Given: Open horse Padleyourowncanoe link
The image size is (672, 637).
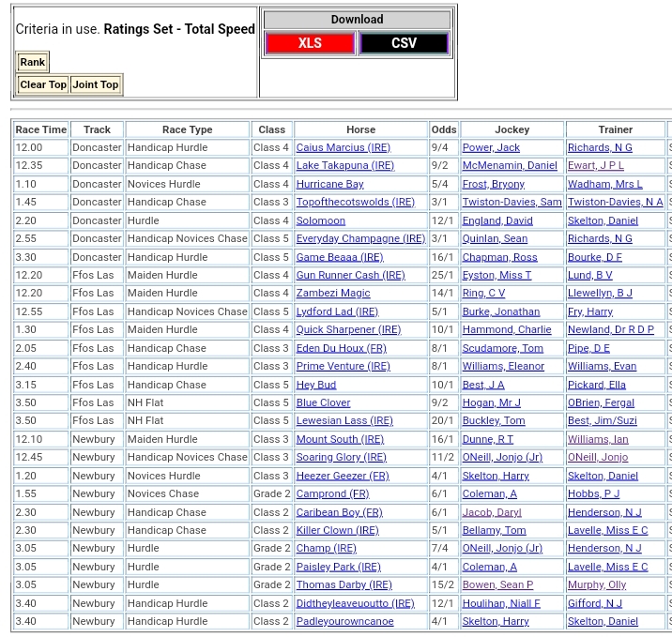Looking at the screenshot, I should [344, 621].
